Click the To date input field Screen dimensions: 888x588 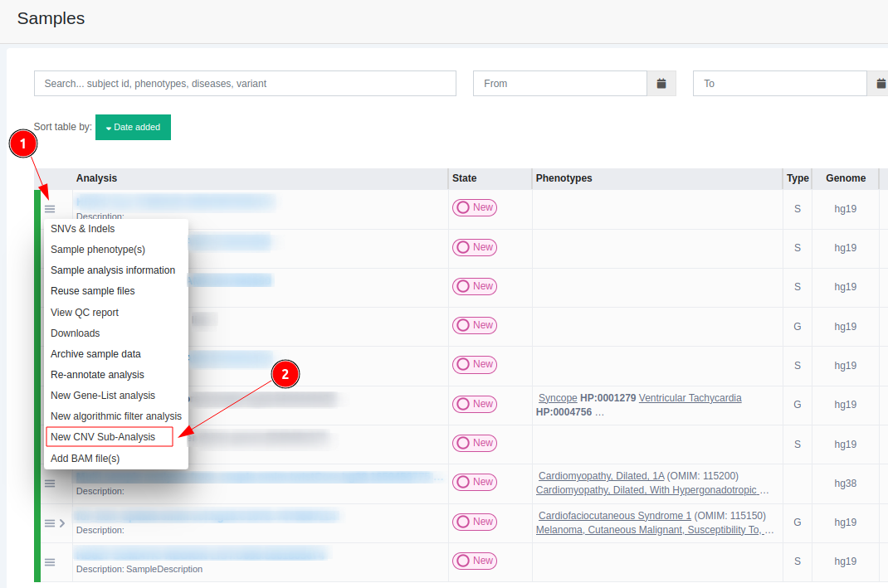tap(779, 84)
